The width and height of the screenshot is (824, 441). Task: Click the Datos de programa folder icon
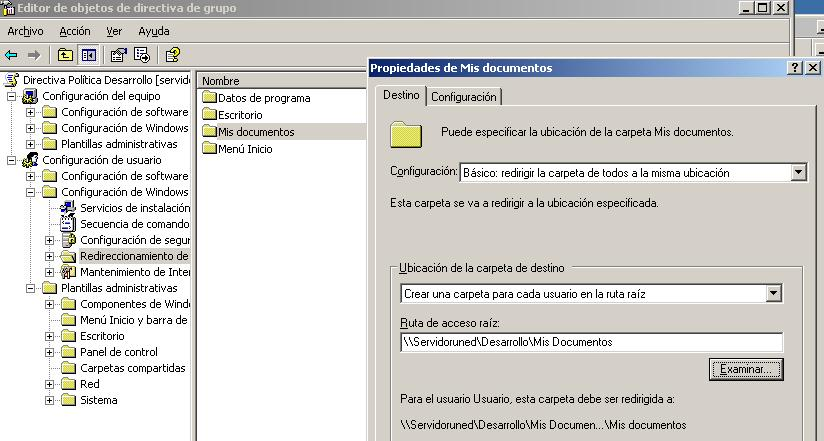210,97
